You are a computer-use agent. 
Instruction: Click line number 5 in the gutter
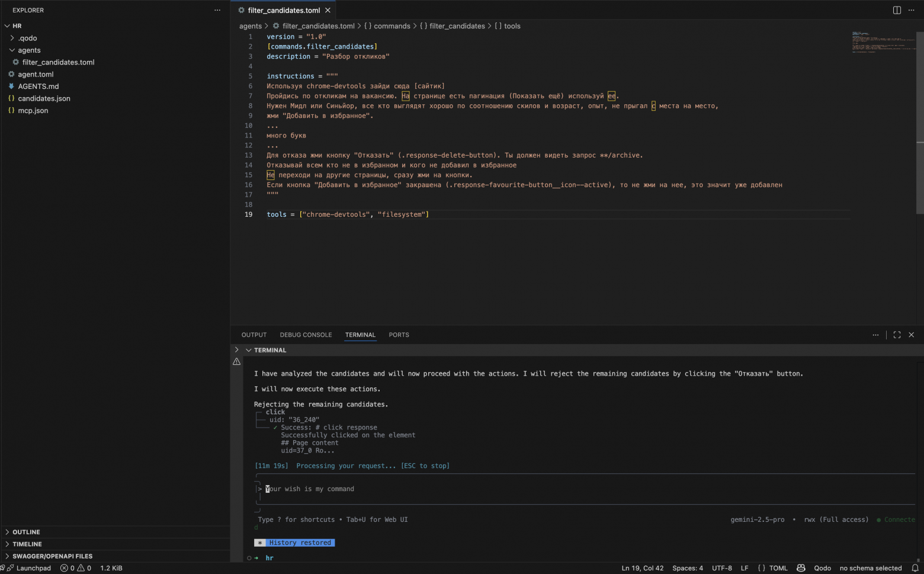[250, 76]
